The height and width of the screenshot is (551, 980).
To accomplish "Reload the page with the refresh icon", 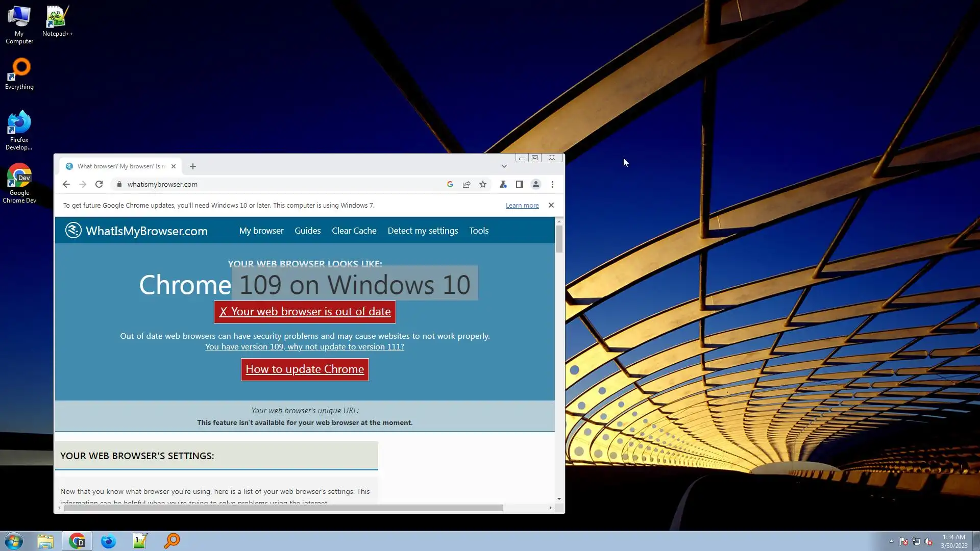I will coord(99,184).
